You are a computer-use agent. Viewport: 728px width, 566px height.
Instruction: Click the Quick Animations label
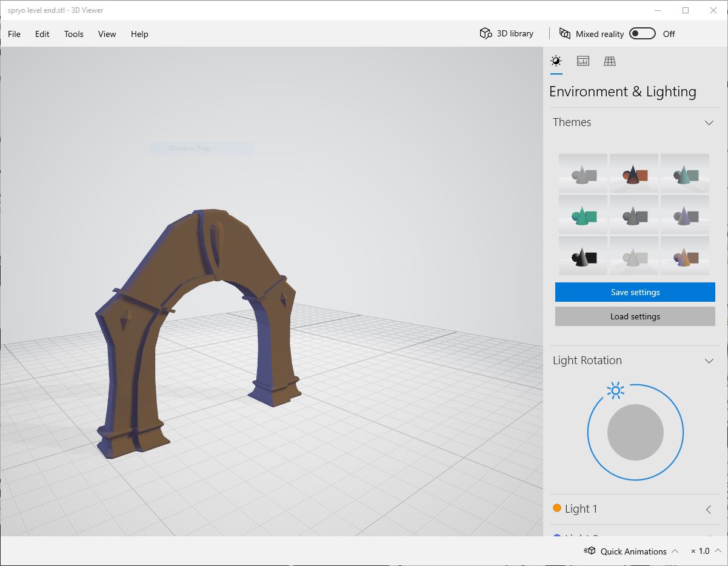coord(633,551)
